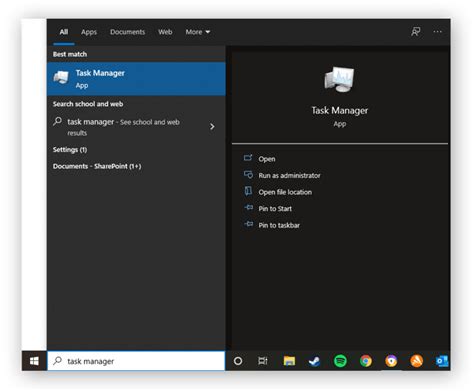This screenshot has height=391, width=474.
Task: Switch to the Documents tab
Action: tap(127, 32)
